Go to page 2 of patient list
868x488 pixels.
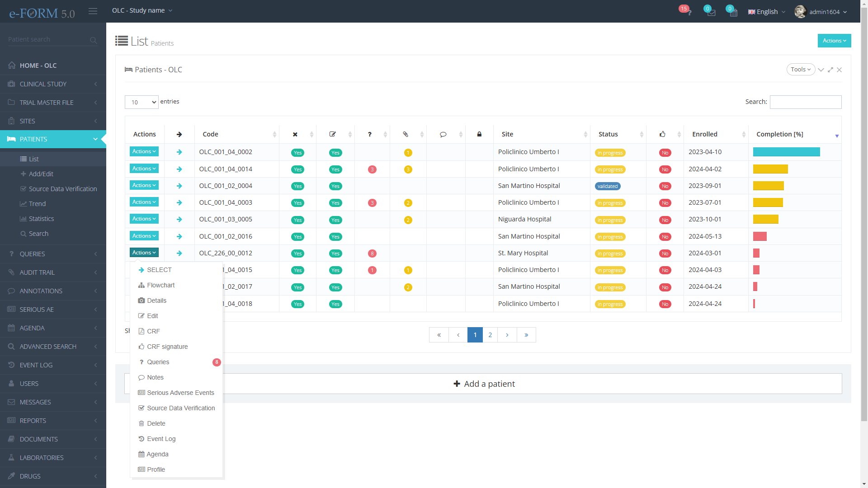490,335
